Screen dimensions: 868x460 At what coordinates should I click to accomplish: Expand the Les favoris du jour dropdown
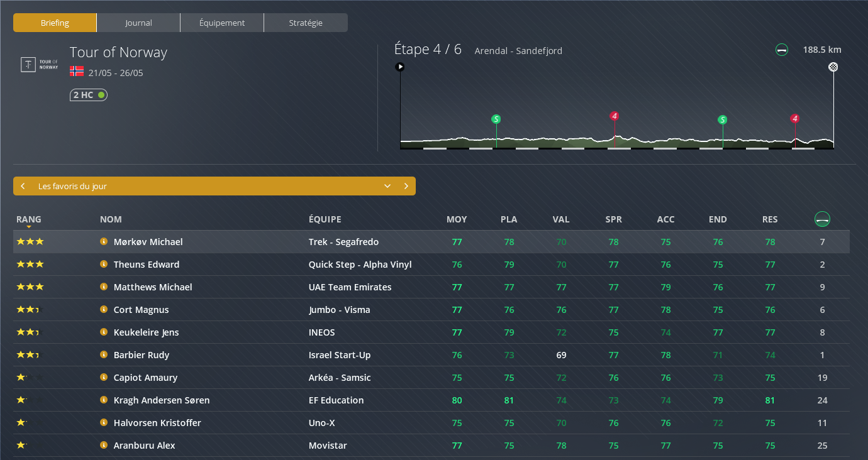click(387, 186)
